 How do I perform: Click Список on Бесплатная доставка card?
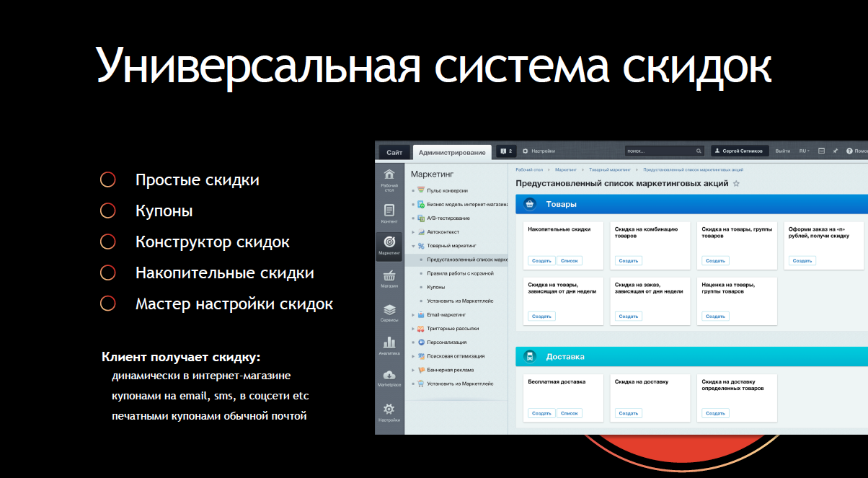pyautogui.click(x=570, y=413)
